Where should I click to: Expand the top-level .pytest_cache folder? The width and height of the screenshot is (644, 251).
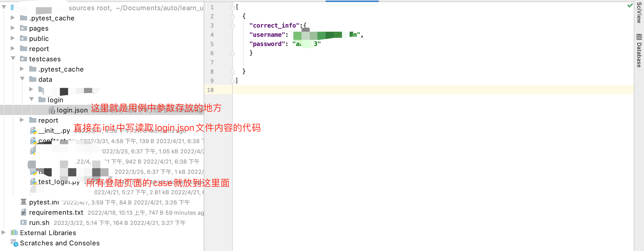coord(13,18)
